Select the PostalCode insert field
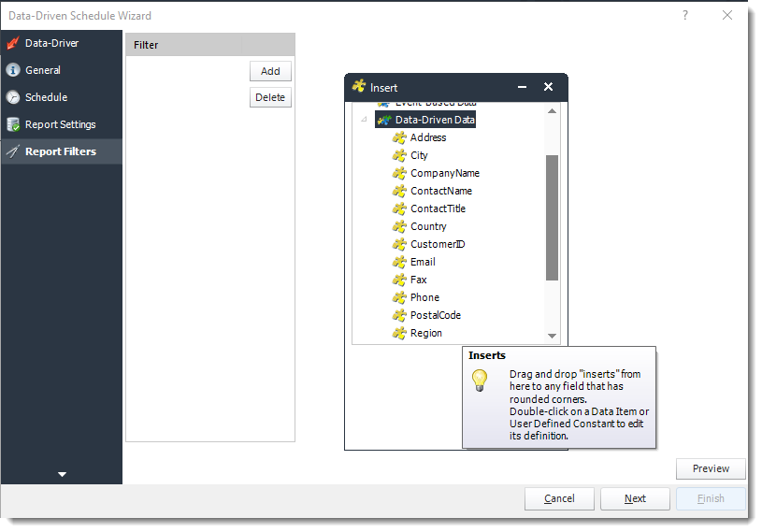This screenshot has width=762, height=532. (x=436, y=315)
